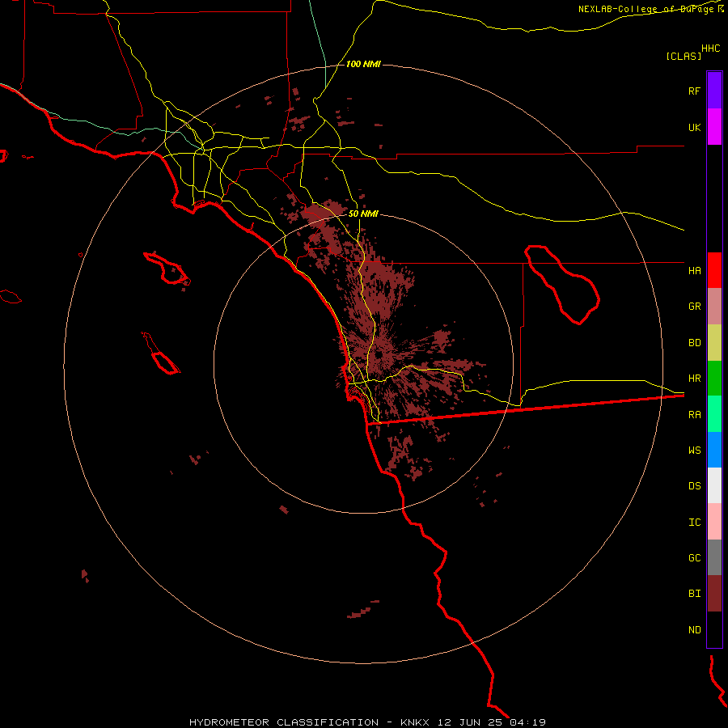728x728 pixels.
Task: Click the IC light pink legend swatch
Action: (714, 522)
